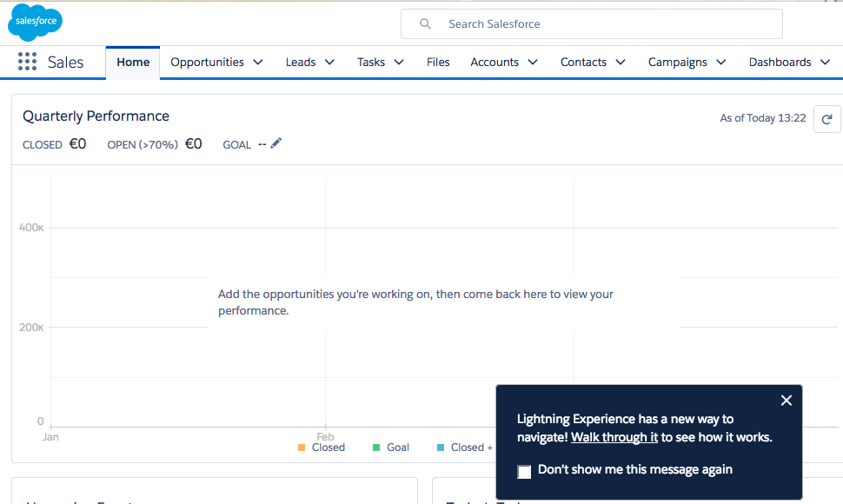The height and width of the screenshot is (504, 843).
Task: Click the green Goal legend swatch
Action: [376, 448]
